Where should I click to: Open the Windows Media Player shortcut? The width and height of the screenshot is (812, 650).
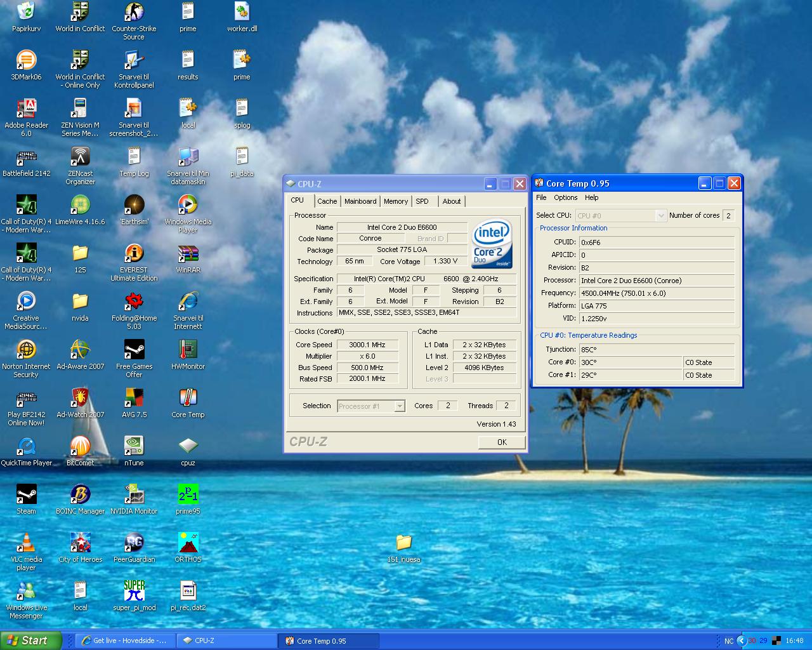pos(188,204)
